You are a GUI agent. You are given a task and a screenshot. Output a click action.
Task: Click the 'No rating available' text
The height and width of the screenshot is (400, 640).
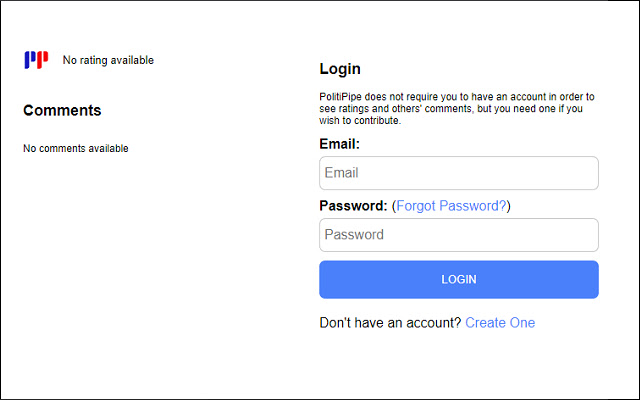click(x=108, y=60)
